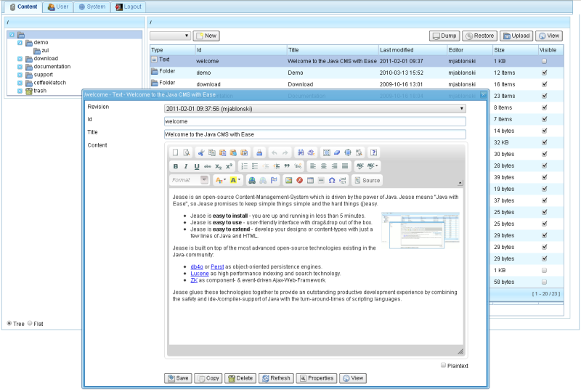
Task: Click the Save button
Action: click(x=178, y=378)
